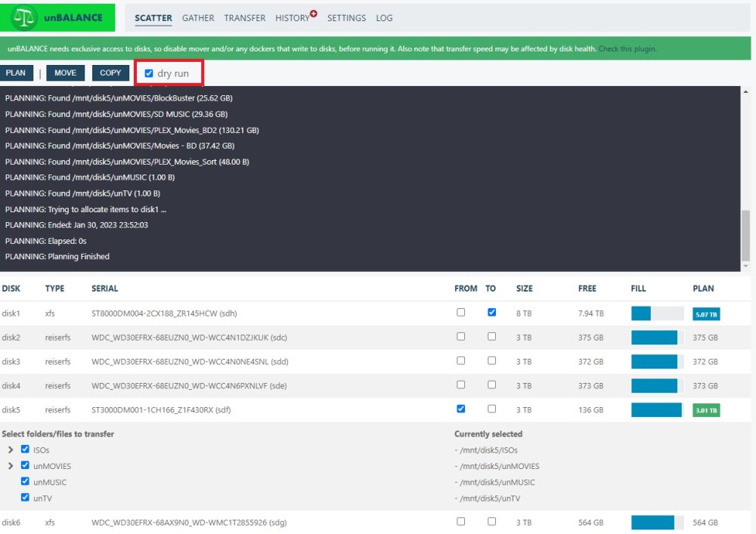Click the 'Planning Finished' log line
This screenshot has height=534, width=756.
coord(57,257)
